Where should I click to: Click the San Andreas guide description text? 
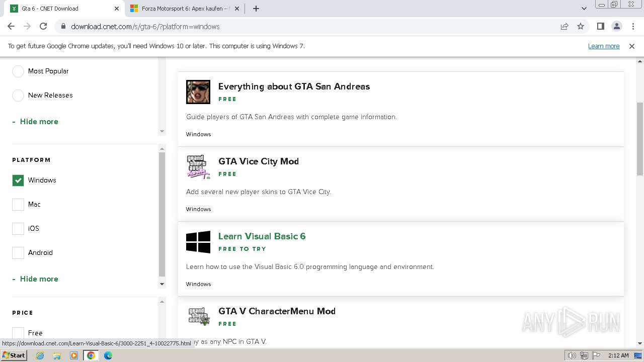tap(291, 117)
